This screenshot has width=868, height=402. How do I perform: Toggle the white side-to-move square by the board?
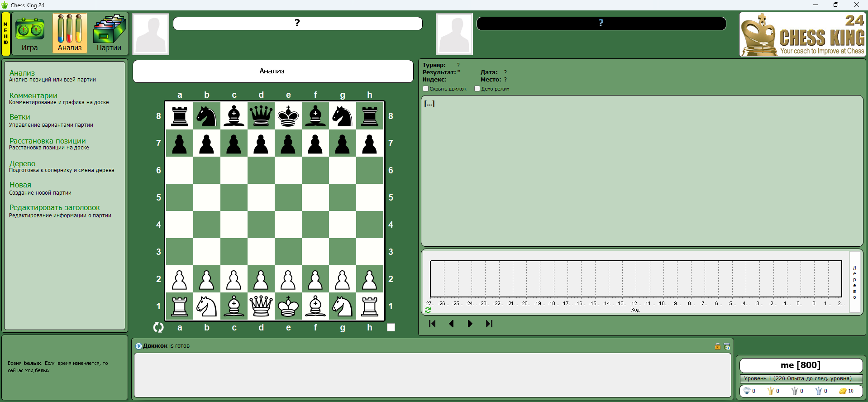coord(391,327)
